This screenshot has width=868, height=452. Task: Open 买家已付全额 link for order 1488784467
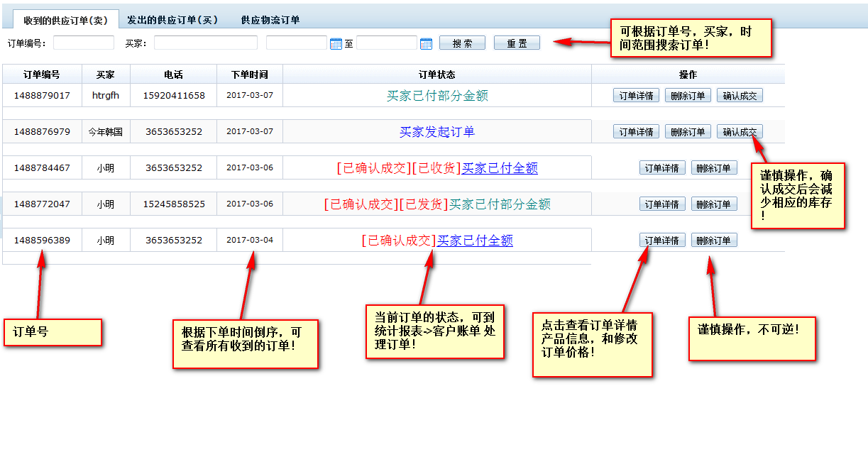point(500,168)
